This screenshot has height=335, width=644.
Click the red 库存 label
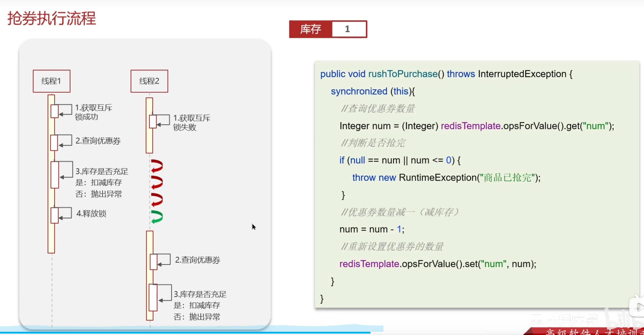(310, 29)
